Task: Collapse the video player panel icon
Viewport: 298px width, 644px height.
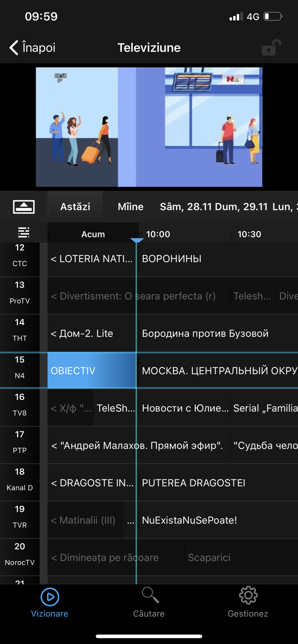Action: pos(24,207)
